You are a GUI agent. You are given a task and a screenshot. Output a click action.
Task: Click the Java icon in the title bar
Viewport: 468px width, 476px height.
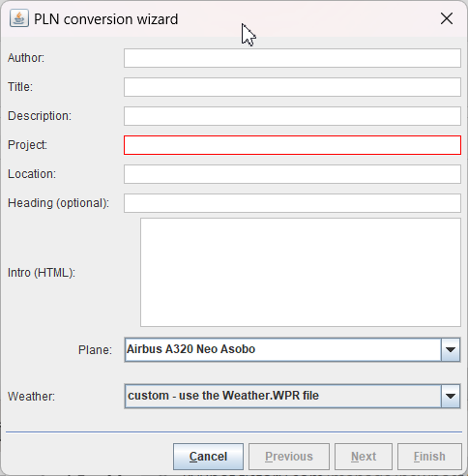19,18
